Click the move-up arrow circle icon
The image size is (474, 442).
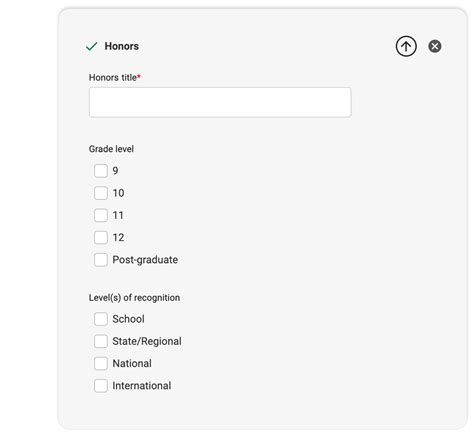point(406,46)
